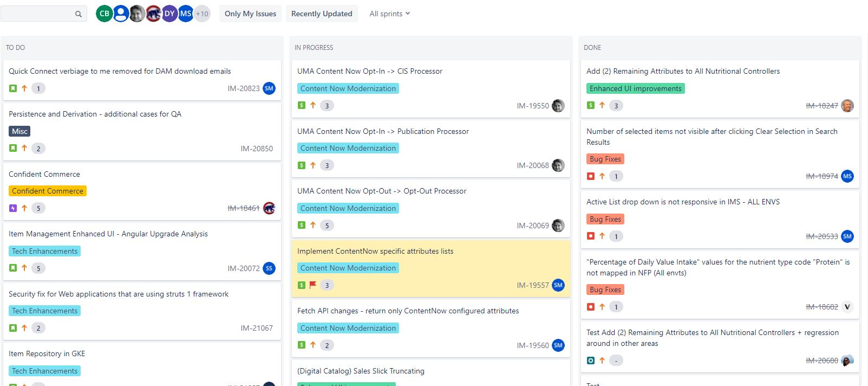The image size is (868, 386).
Task: Click green issue type icon on IM-19550
Action: (302, 105)
